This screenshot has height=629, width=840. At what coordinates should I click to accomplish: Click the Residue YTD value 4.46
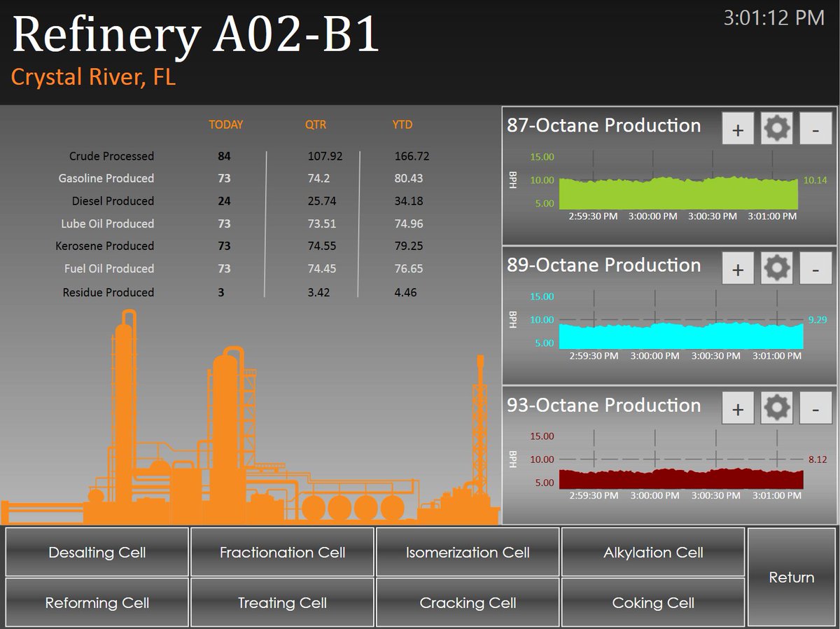pyautogui.click(x=405, y=292)
